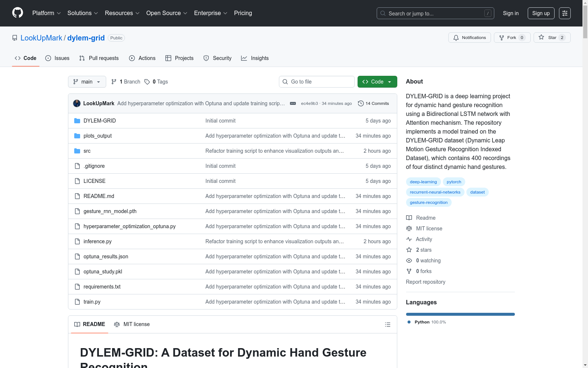
Task: Select the gesture-recognition topic tag
Action: (429, 202)
